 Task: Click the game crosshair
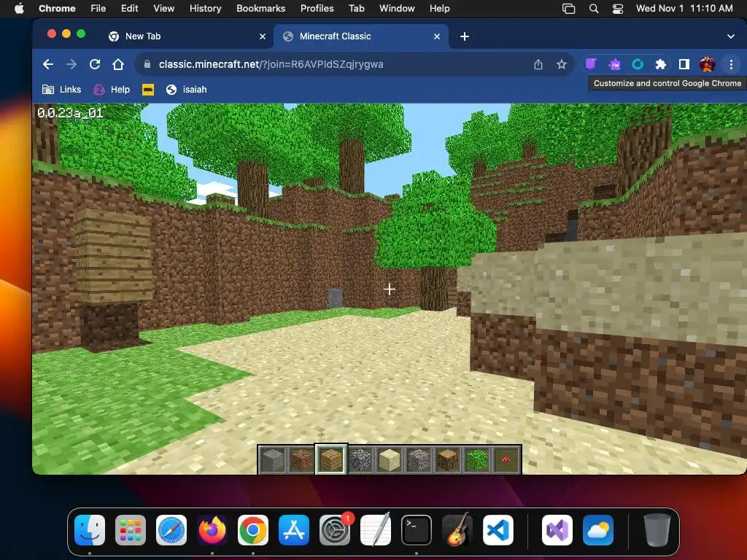click(x=390, y=289)
